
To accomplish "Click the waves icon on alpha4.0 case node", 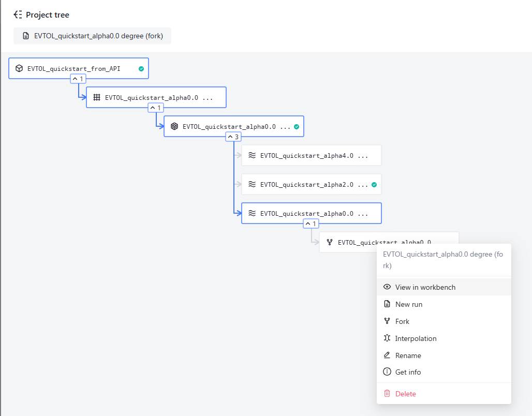I will click(x=252, y=155).
